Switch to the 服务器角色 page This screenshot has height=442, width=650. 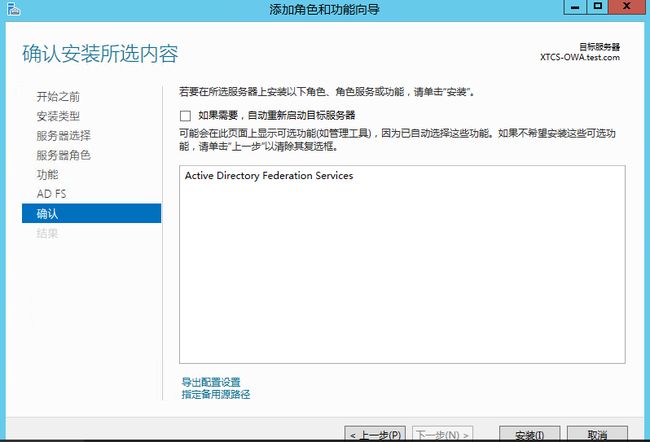click(63, 155)
